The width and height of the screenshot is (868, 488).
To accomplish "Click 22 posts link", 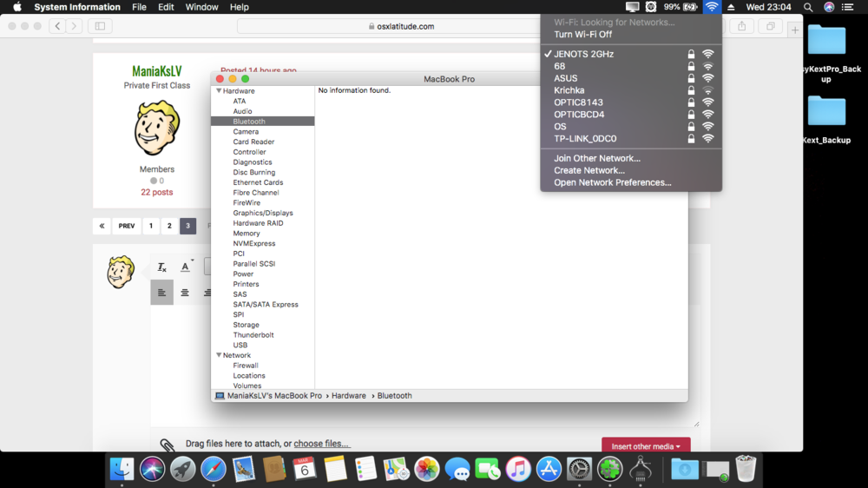I will tap(156, 192).
